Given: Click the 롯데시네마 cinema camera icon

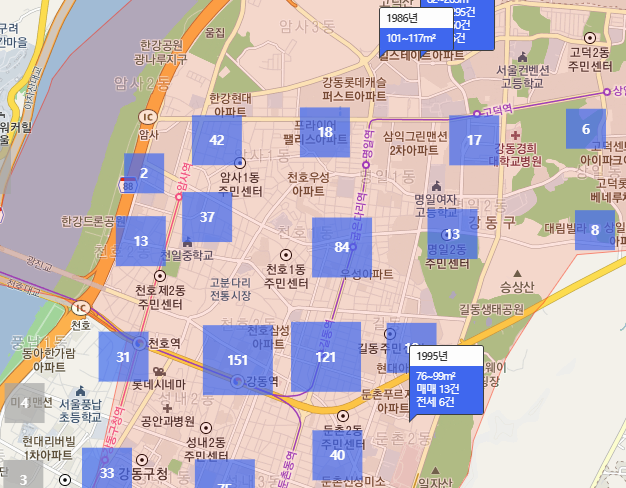Looking at the screenshot, I should [x=160, y=372].
